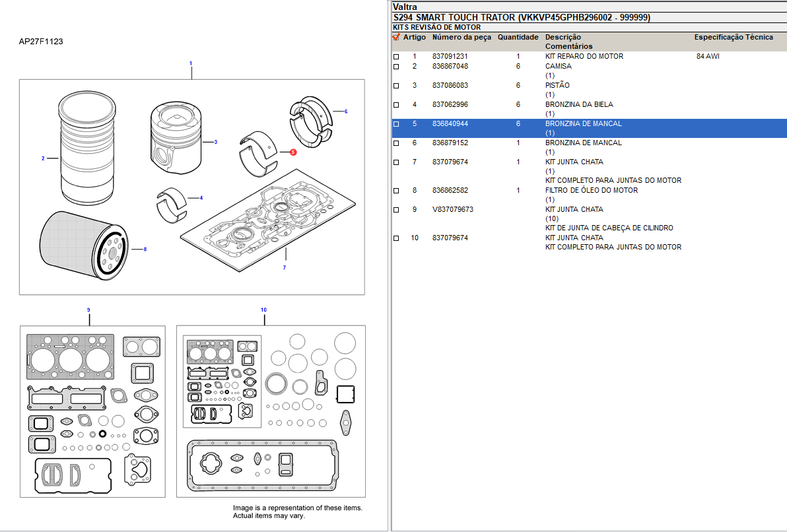Click callout number 6 beside thrust bearing

coord(345,112)
